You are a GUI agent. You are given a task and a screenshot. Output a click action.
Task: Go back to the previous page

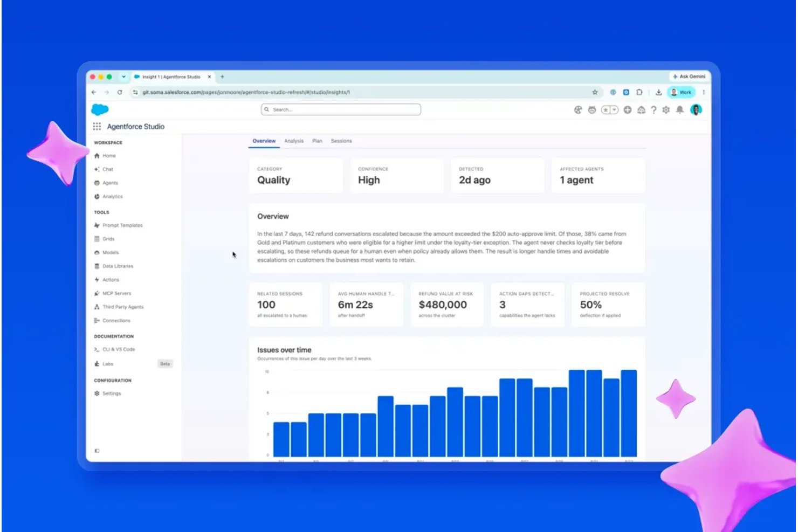point(94,92)
